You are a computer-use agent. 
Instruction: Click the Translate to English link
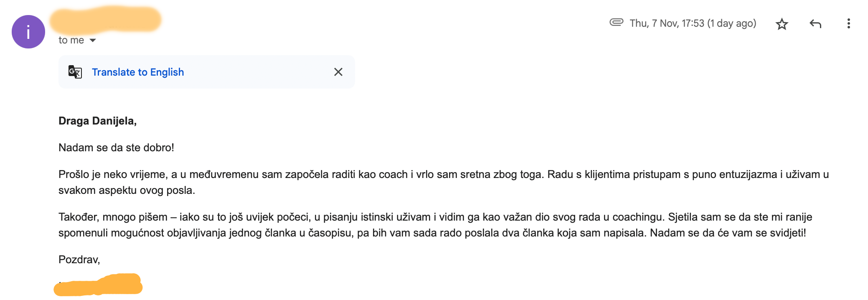[x=138, y=72]
